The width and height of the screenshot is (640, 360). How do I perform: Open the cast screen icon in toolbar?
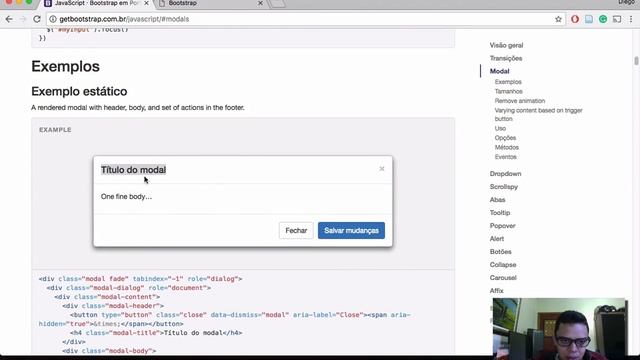(617, 19)
